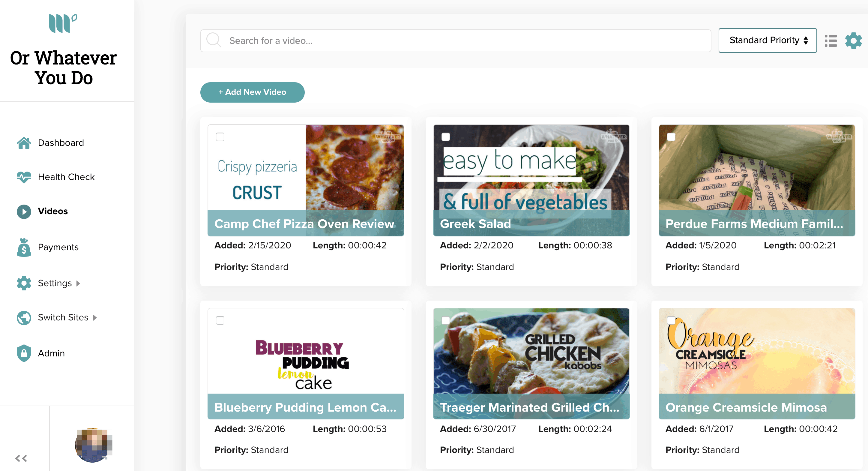Image resolution: width=868 pixels, height=471 pixels.
Task: Click the settings gear icon top-right
Action: click(854, 40)
